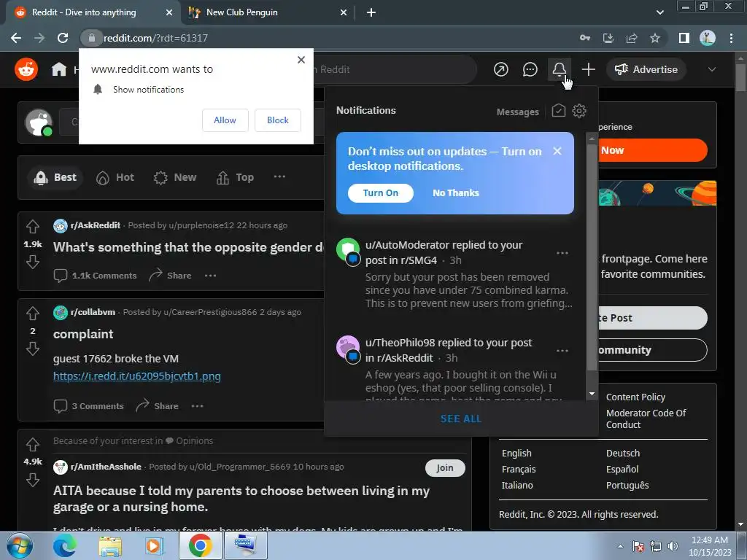The image size is (747, 560).
Task: Open the i.redd.it image link
Action: tap(136, 376)
